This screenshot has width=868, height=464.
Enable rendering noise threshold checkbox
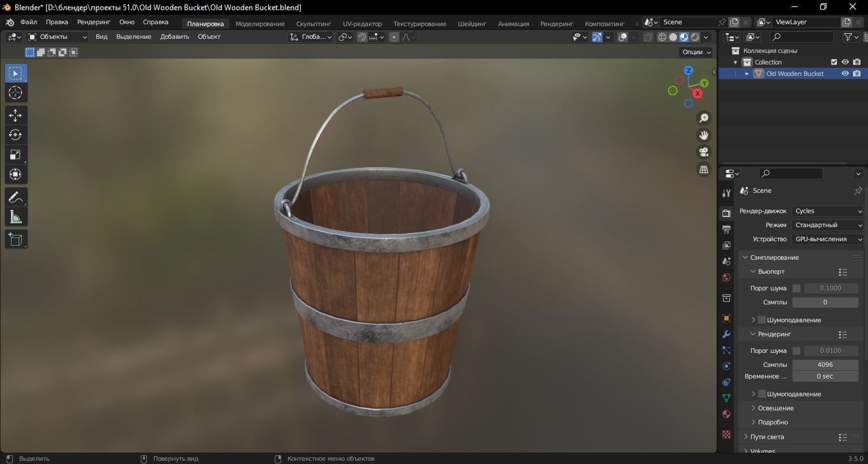(796, 351)
